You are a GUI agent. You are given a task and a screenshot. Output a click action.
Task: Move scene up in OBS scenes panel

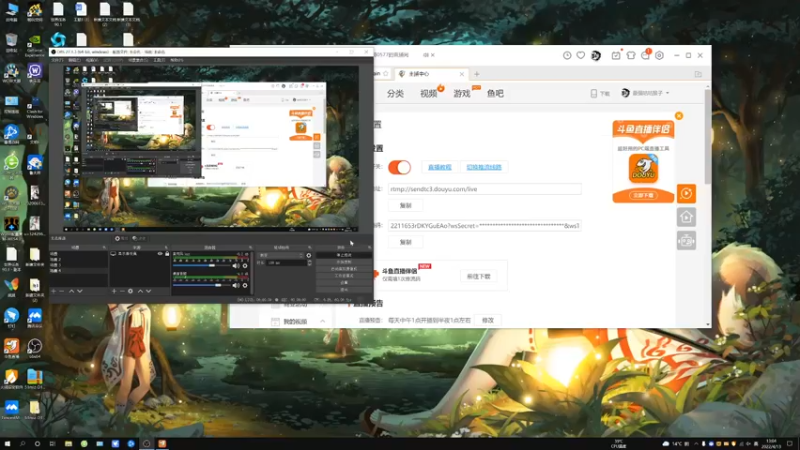coord(71,291)
